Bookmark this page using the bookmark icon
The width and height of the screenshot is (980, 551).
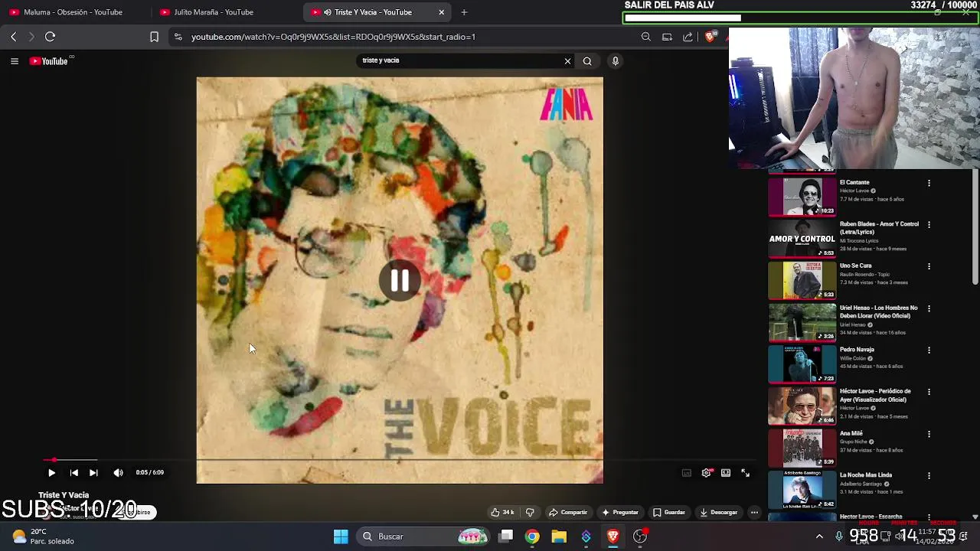click(x=154, y=37)
